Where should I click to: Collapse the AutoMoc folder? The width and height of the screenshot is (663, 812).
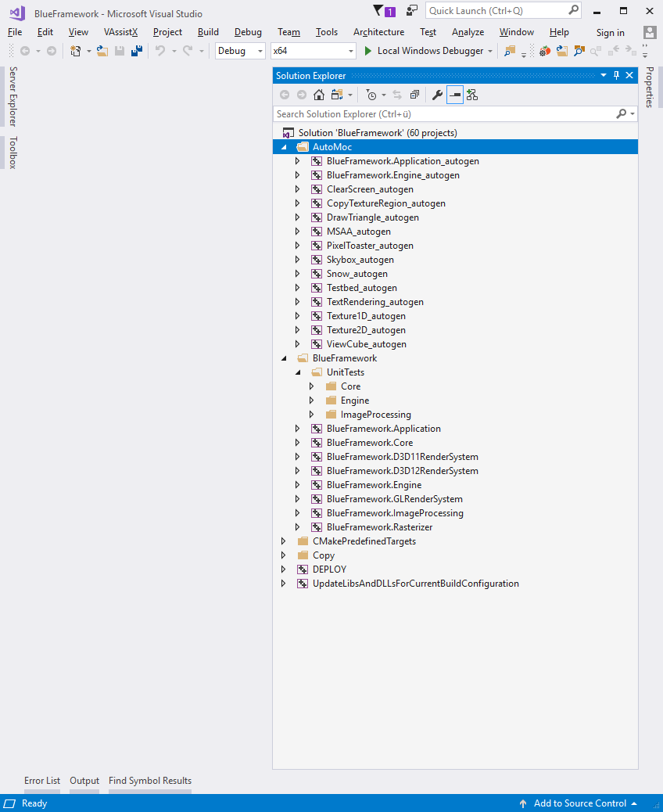284,147
